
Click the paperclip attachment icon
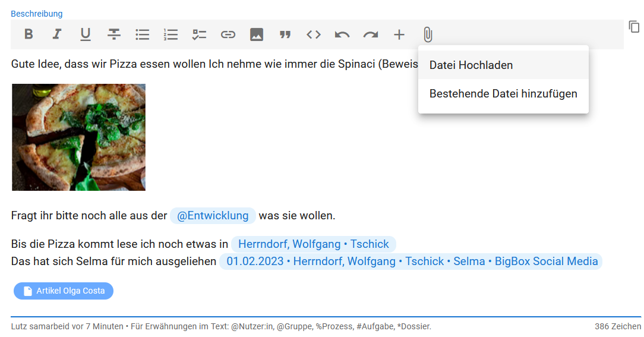428,34
